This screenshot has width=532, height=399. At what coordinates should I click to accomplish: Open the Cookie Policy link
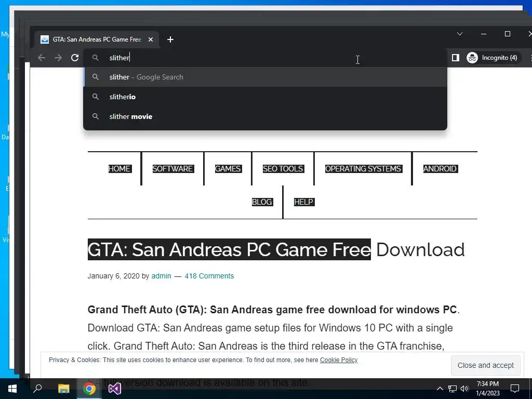pyautogui.click(x=339, y=360)
